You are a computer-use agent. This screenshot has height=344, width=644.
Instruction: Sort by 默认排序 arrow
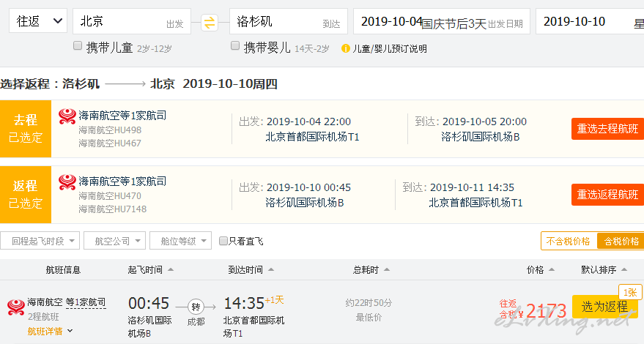[624, 269]
